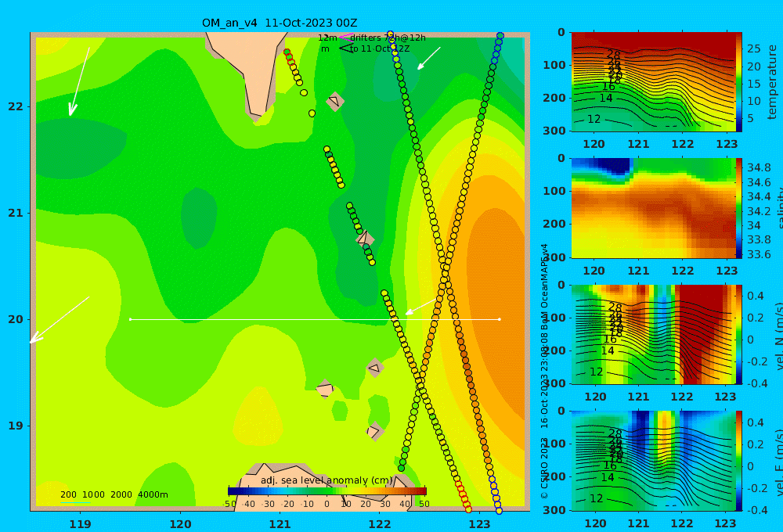Click longitude label 123 on main map axis
Viewport: 783px width, 532px height.
tap(480, 524)
